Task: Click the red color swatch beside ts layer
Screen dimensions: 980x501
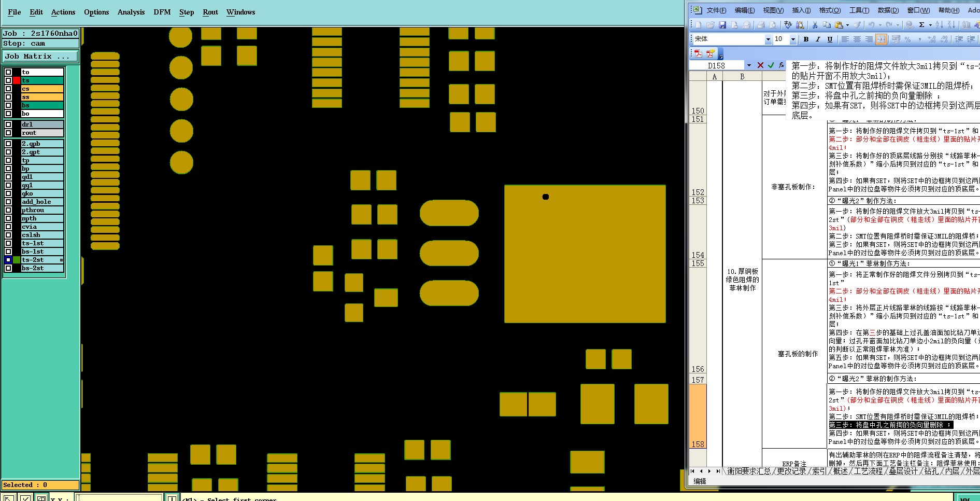Action: point(17,80)
